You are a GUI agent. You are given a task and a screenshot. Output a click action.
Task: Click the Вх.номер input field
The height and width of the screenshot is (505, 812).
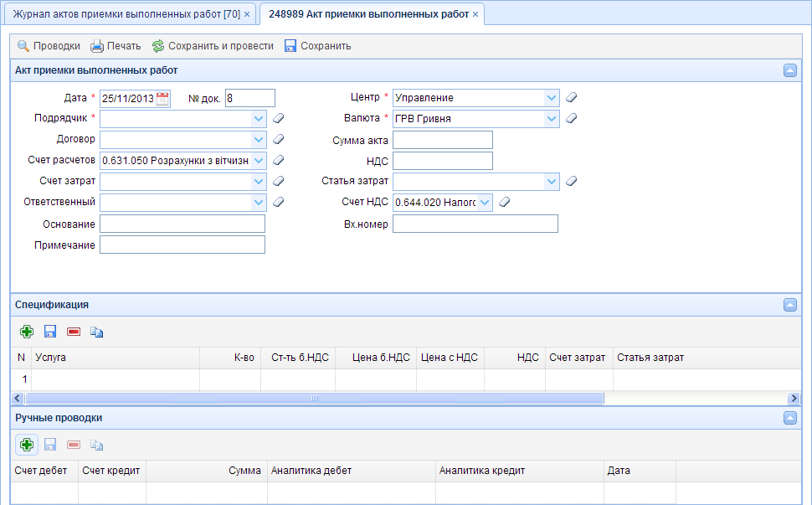(475, 224)
